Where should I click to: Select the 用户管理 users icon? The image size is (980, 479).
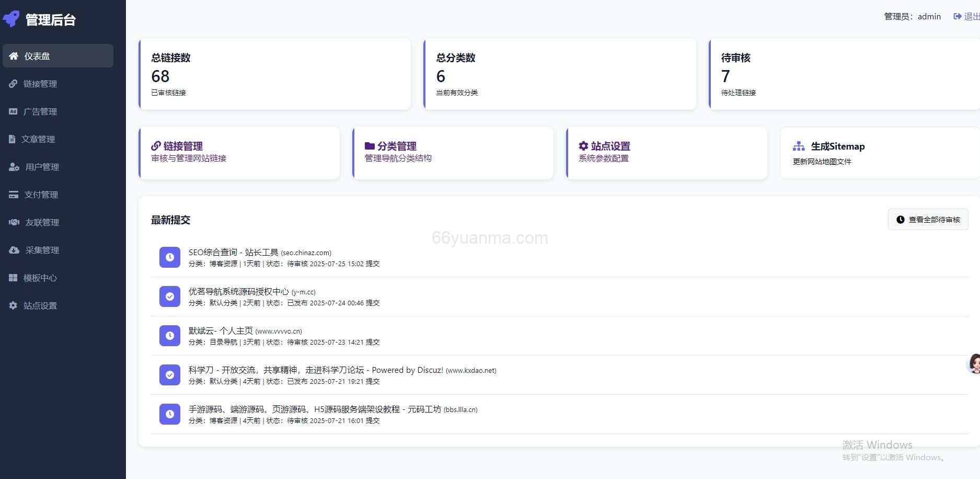point(13,166)
